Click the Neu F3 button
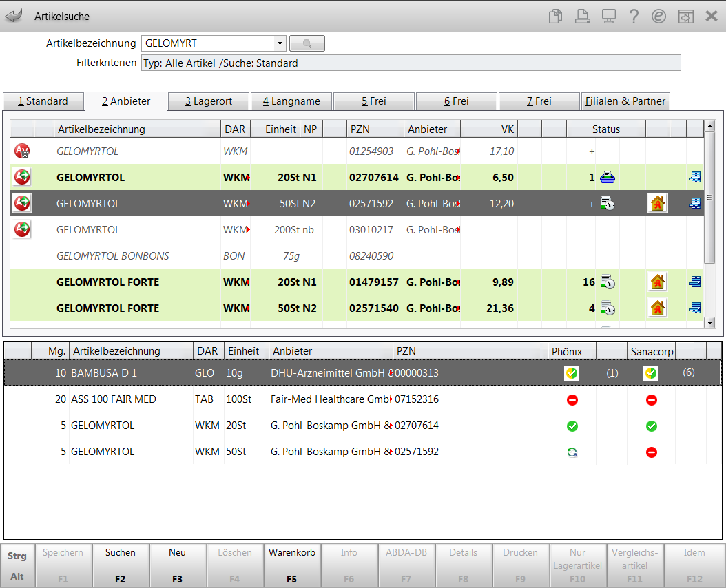The height and width of the screenshot is (588, 726). tap(177, 565)
